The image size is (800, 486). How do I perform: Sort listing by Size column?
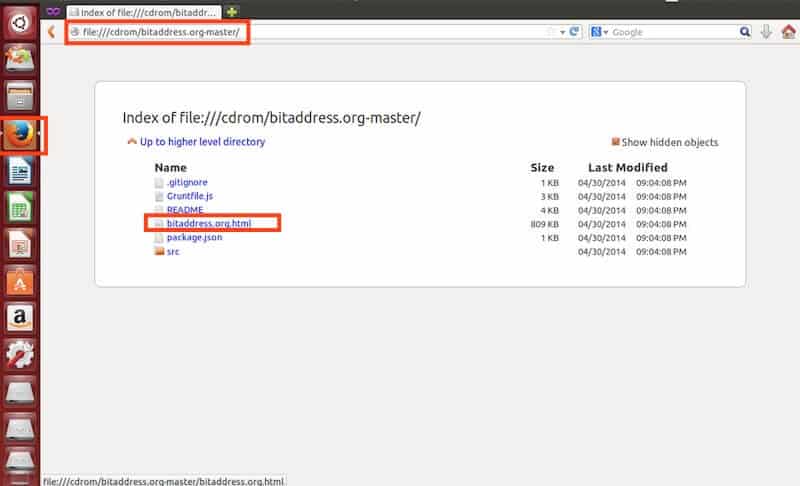coord(542,167)
